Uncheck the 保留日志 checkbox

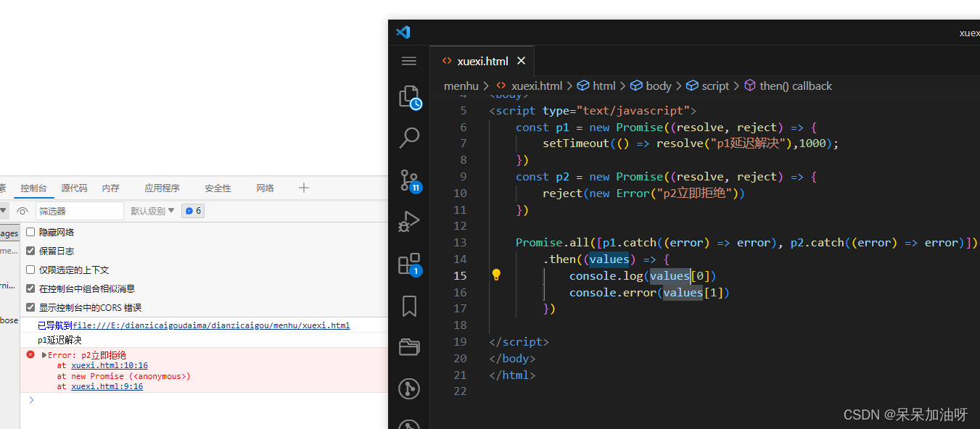30,251
